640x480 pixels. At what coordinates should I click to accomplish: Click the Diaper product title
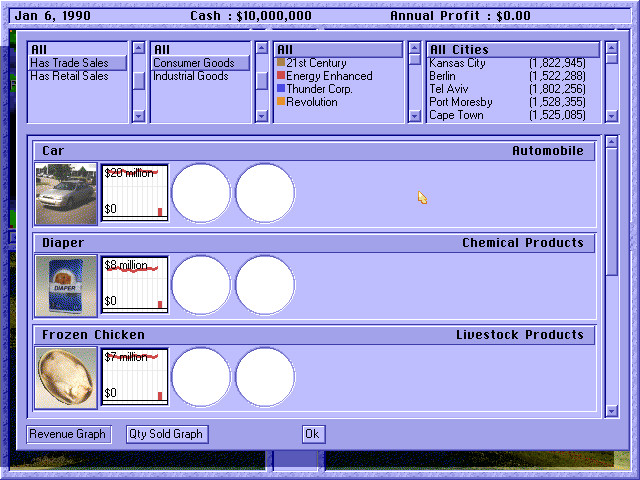point(63,243)
